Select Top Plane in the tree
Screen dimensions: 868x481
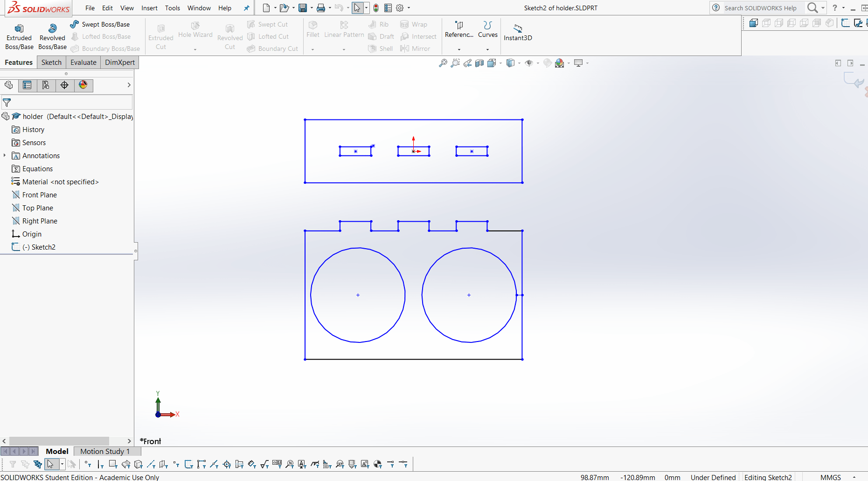(x=33, y=208)
